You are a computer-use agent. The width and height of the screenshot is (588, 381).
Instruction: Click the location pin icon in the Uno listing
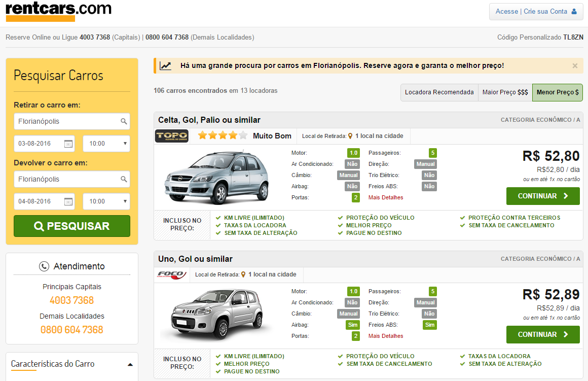tap(243, 275)
